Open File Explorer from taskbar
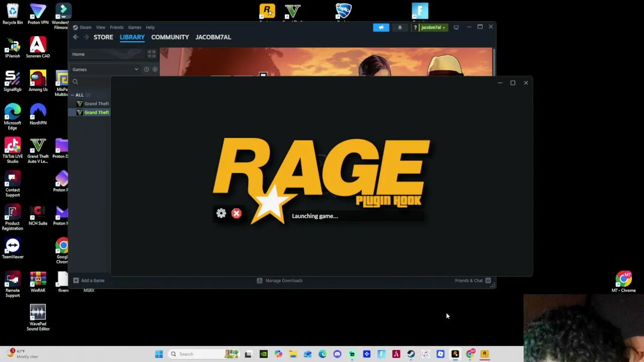Viewport: 644px width, 362px height. click(293, 354)
